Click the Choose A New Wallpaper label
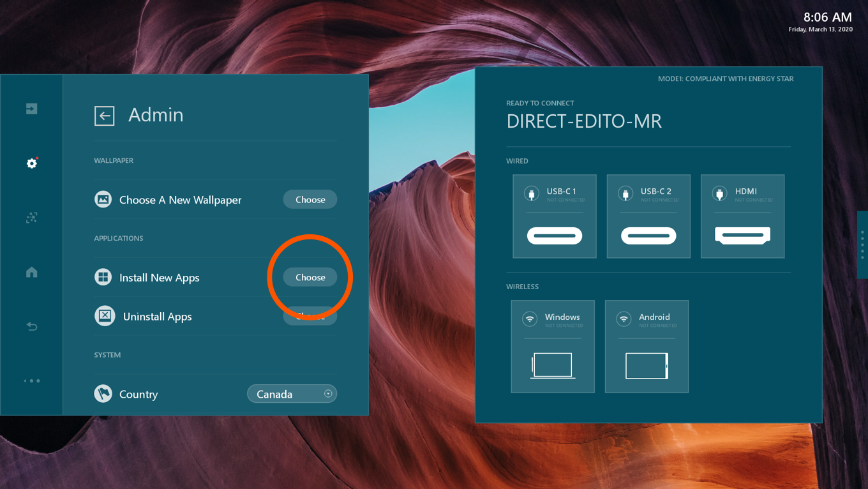Screen dimensions: 868x489 [181, 200]
